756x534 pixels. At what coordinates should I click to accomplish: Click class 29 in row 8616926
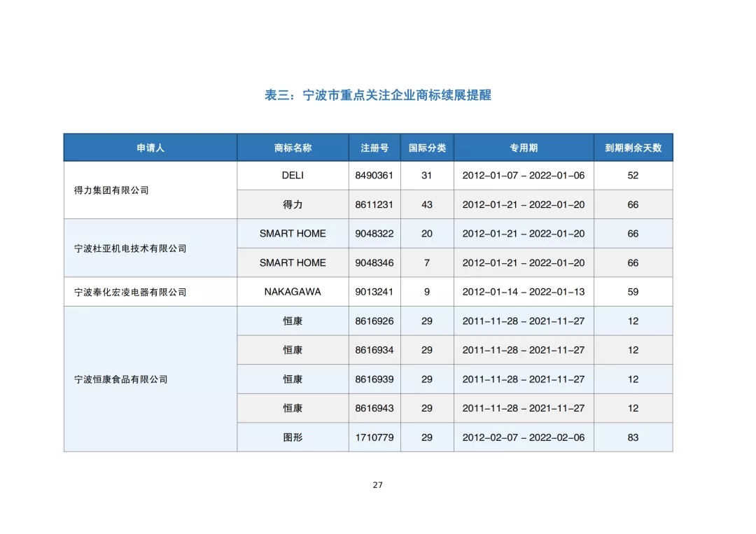427,321
